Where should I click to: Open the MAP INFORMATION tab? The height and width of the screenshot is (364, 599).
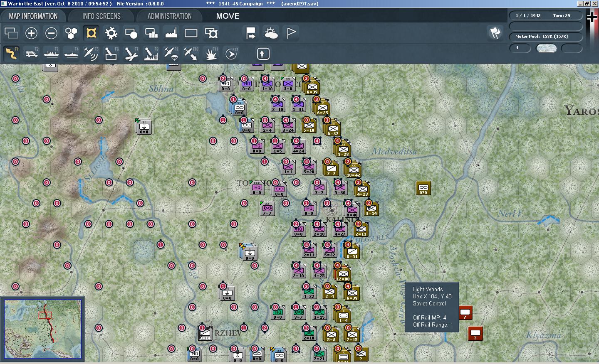(x=33, y=16)
